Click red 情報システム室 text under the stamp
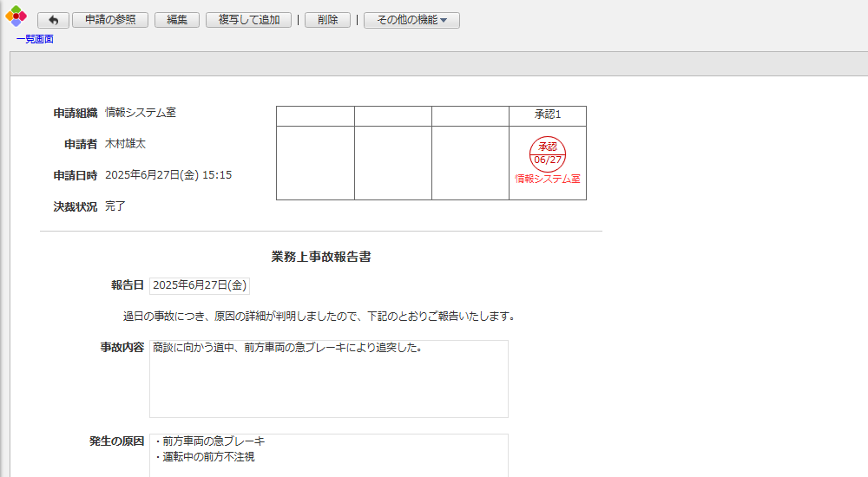The width and height of the screenshot is (868, 477). [x=547, y=179]
